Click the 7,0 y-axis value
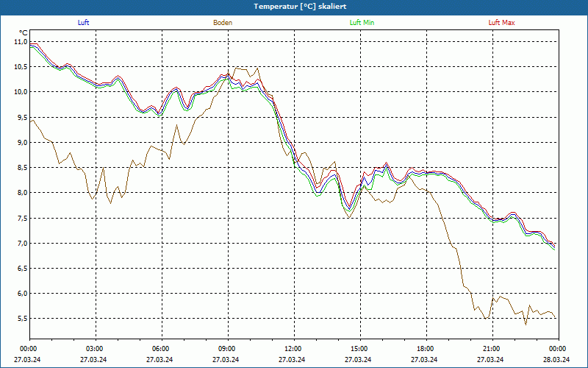 [x=23, y=244]
